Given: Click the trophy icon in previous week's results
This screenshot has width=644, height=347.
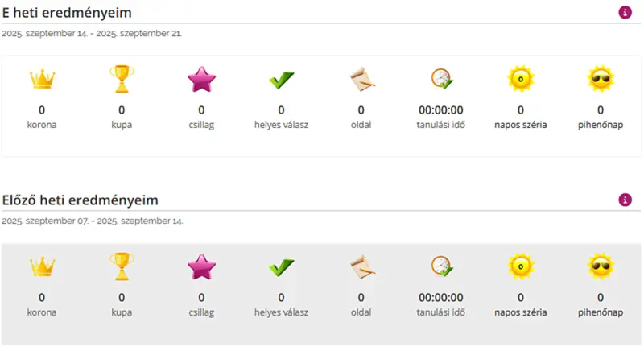Looking at the screenshot, I should (122, 266).
